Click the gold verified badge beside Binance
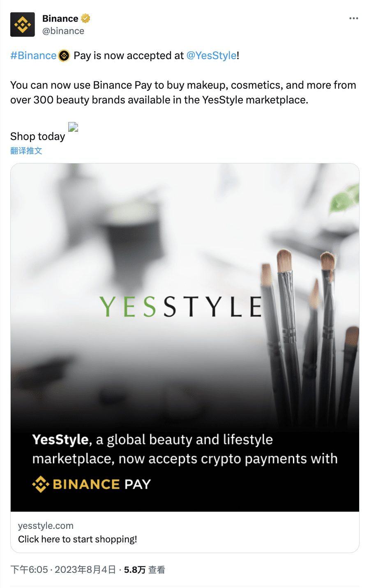Viewport: 369px width, 588px height. tap(85, 18)
